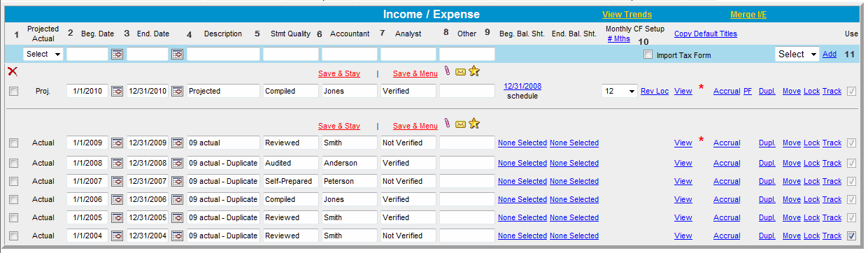Open calendar icon beside 12/31/2005 date
Image resolution: width=868 pixels, height=253 pixels.
click(178, 217)
